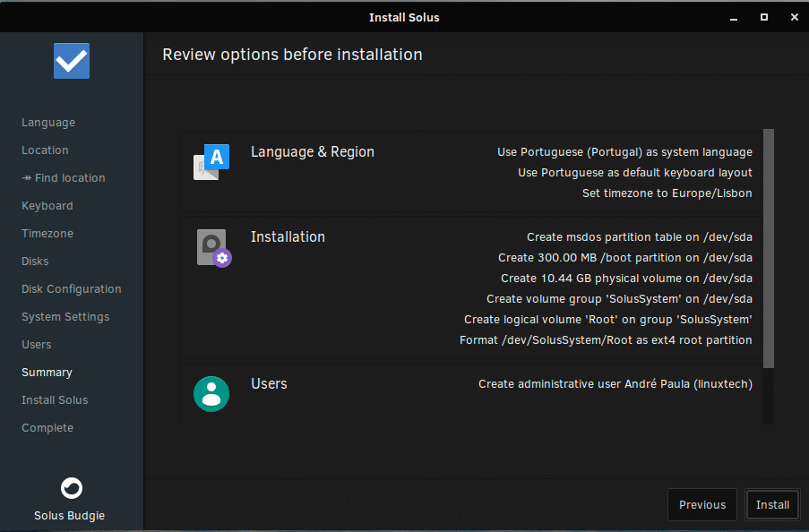Click 'Create 300.00 MB /boot partition' line

pos(625,258)
